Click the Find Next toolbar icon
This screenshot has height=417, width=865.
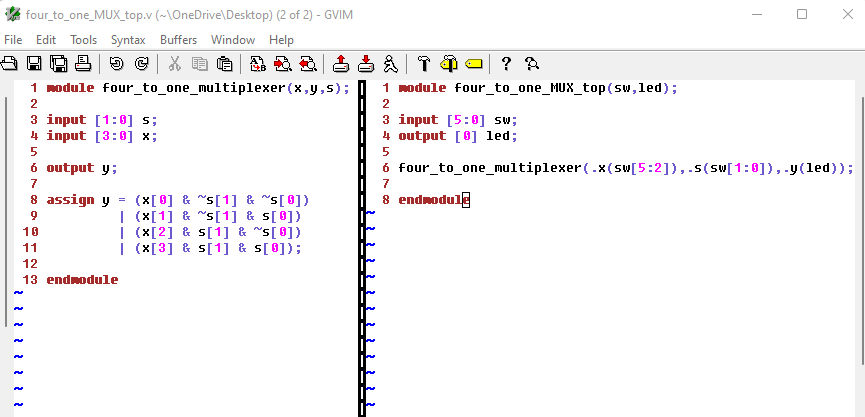(x=283, y=64)
